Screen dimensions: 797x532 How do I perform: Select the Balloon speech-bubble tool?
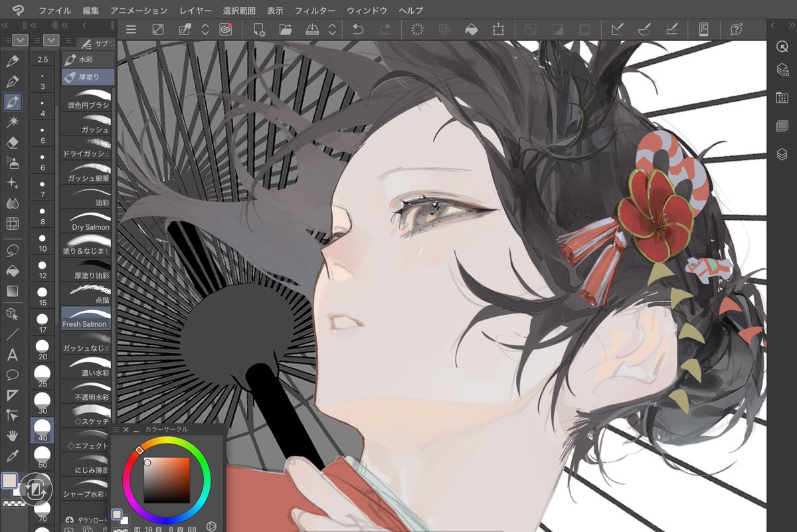point(12,375)
